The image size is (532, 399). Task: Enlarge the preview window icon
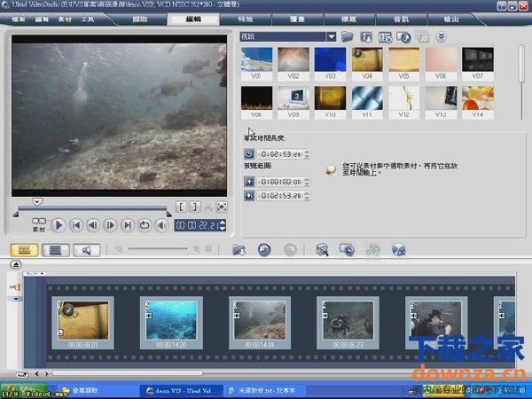click(x=222, y=207)
